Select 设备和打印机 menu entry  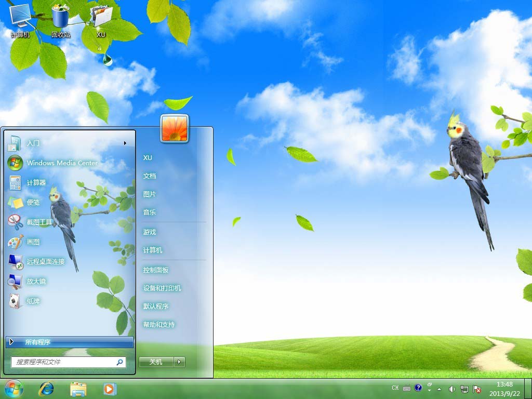(x=162, y=288)
